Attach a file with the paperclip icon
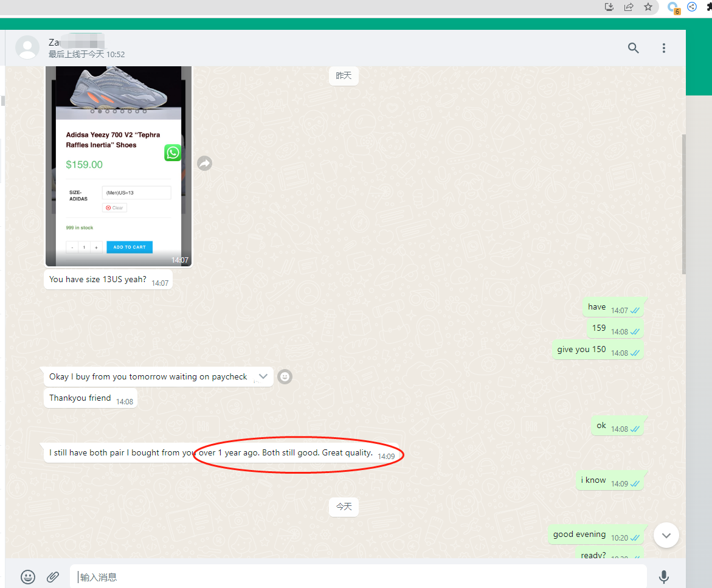Screen dimensions: 712x588 (53, 576)
